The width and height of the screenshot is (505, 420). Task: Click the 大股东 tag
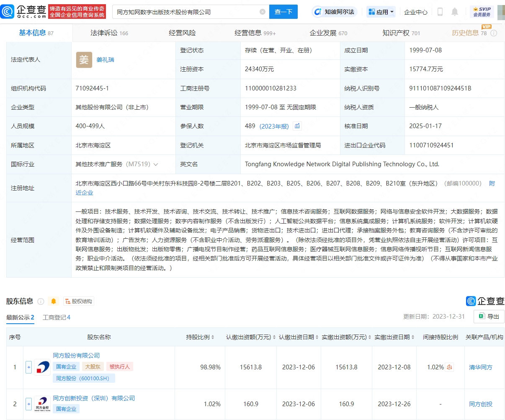pyautogui.click(x=93, y=366)
